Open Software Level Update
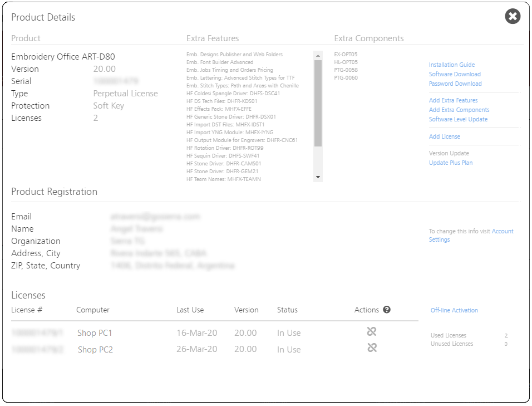Image resolution: width=532 pixels, height=406 pixels. 458,119
